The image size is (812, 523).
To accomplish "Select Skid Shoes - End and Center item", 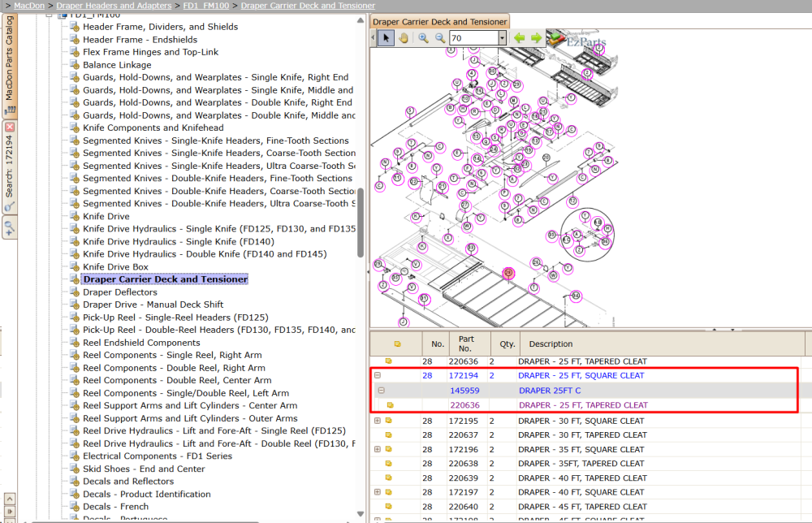I will click(x=144, y=469).
